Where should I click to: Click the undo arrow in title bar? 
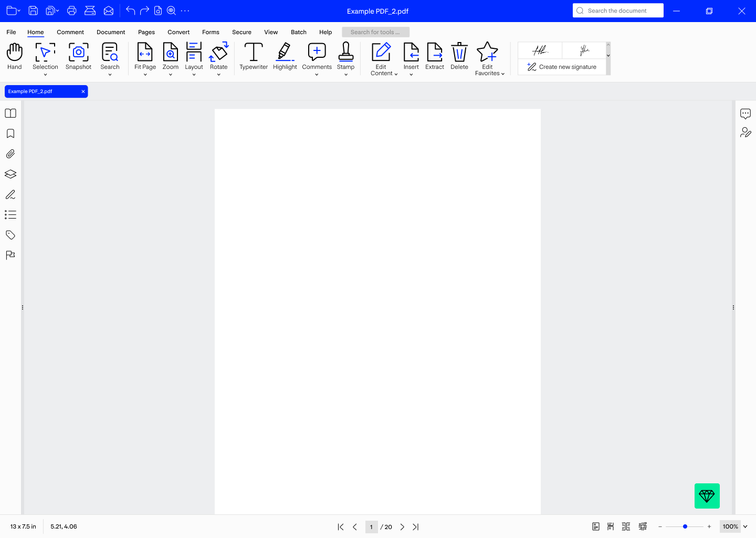(x=130, y=11)
